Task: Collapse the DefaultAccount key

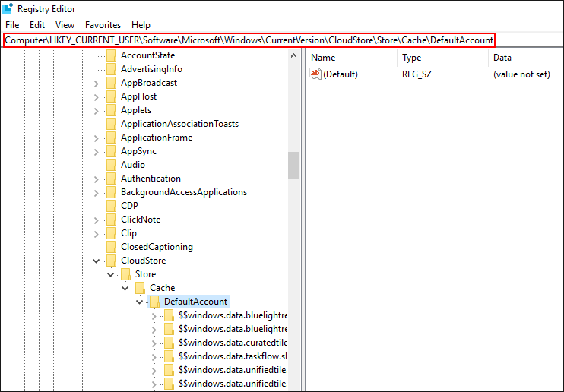Action: click(x=139, y=302)
